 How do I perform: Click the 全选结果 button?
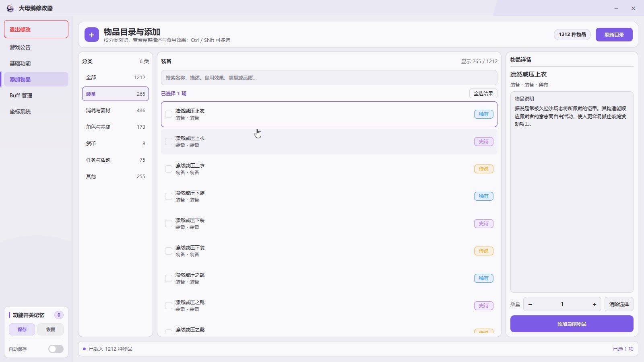pyautogui.click(x=483, y=93)
